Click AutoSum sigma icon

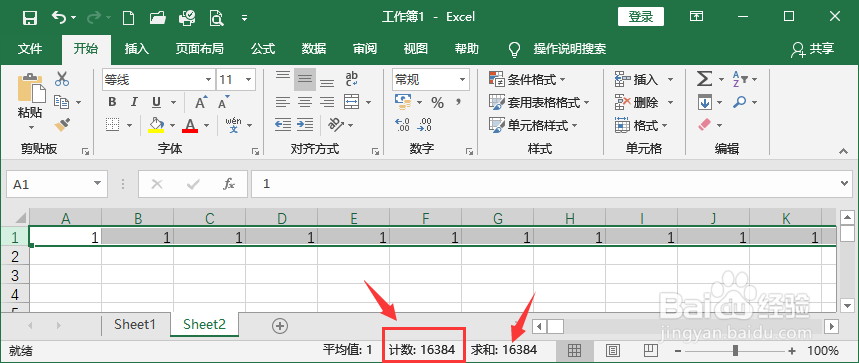click(705, 79)
